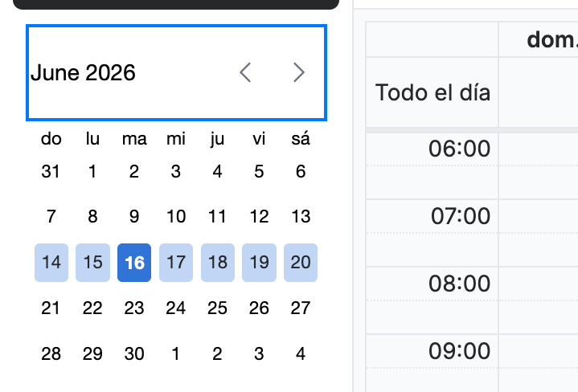Select the dom. column header
578x392 pixels.
(551, 39)
